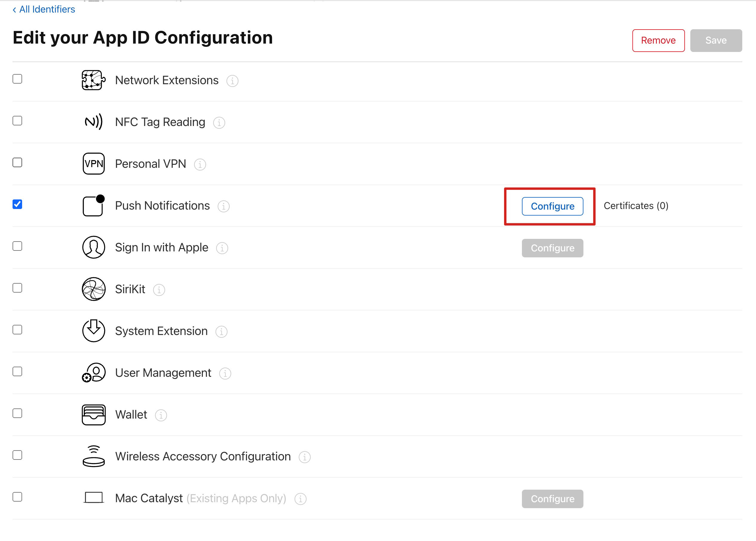
Task: Click the Push Notifications badge icon
Action: coord(93,205)
